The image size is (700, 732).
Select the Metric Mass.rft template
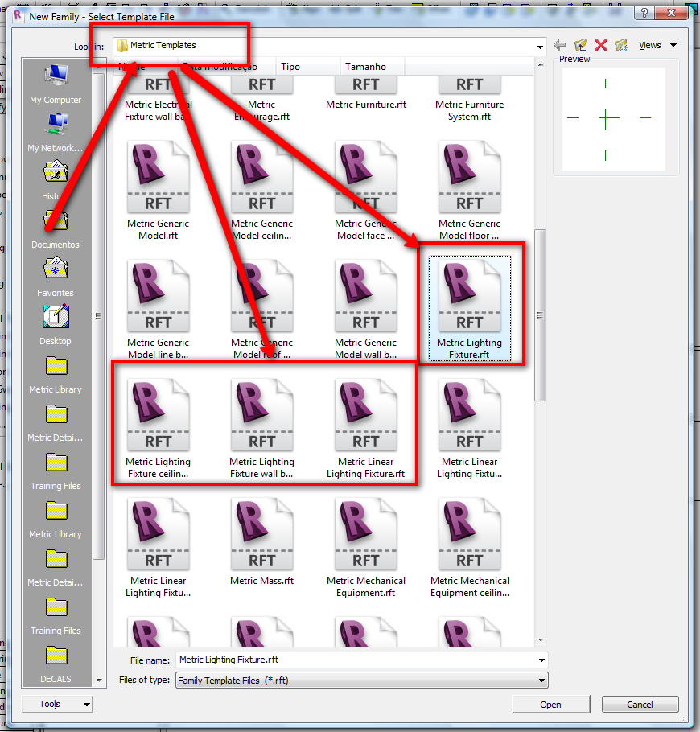(x=261, y=542)
